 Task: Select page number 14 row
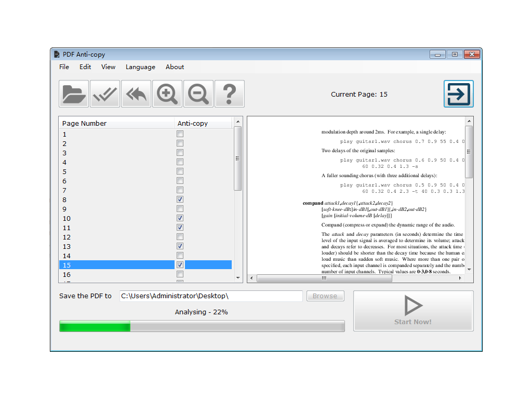[x=145, y=256]
